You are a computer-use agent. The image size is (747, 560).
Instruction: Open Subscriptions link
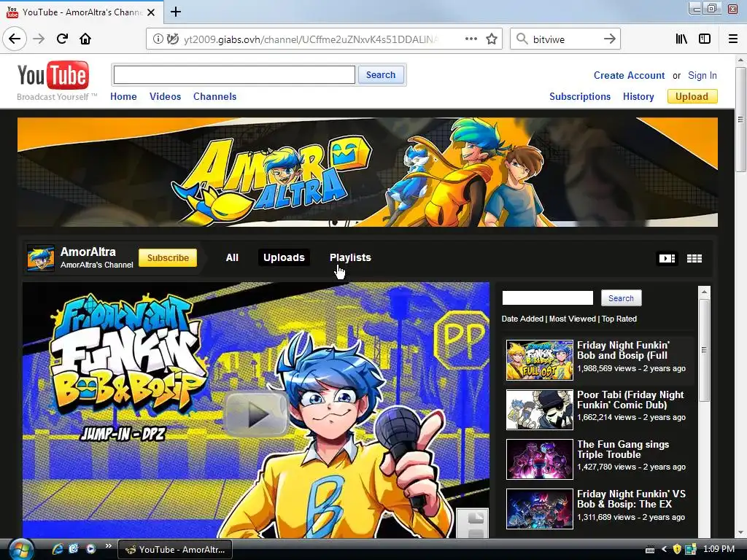(580, 96)
